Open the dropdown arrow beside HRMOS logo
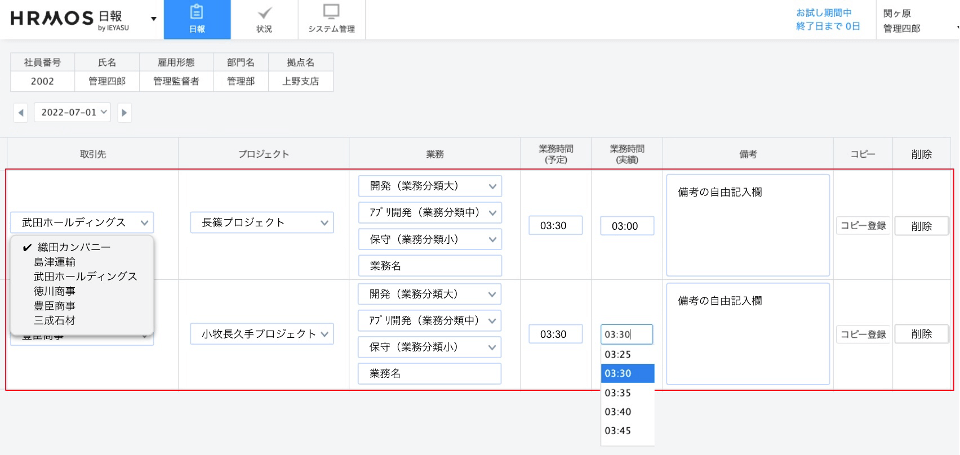The image size is (960, 455). (x=153, y=19)
